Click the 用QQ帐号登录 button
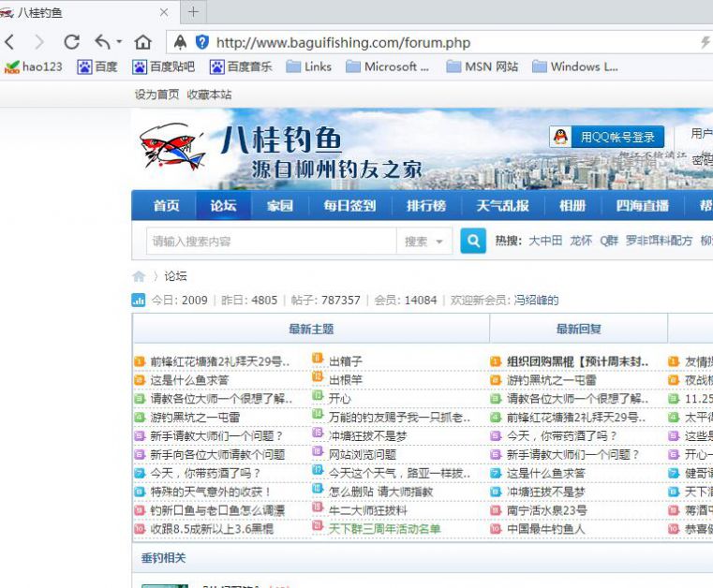Viewport: 713px width, 588px height. [x=606, y=137]
